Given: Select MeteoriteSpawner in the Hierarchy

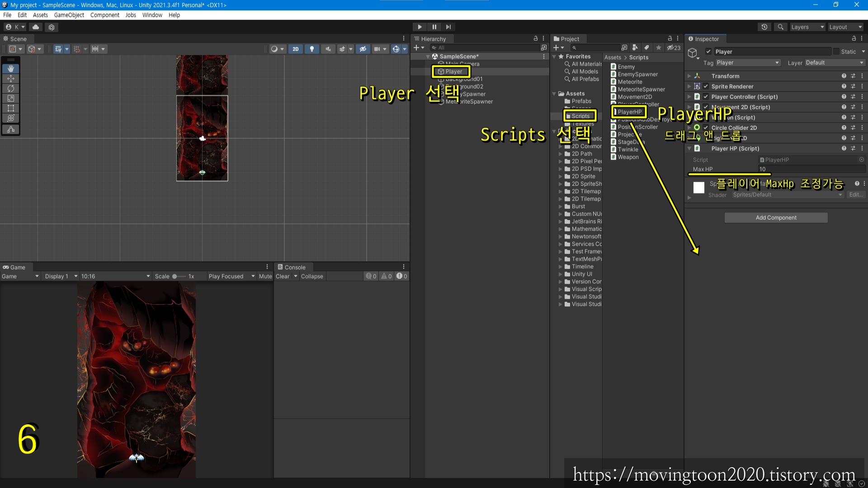Looking at the screenshot, I should coord(469,102).
